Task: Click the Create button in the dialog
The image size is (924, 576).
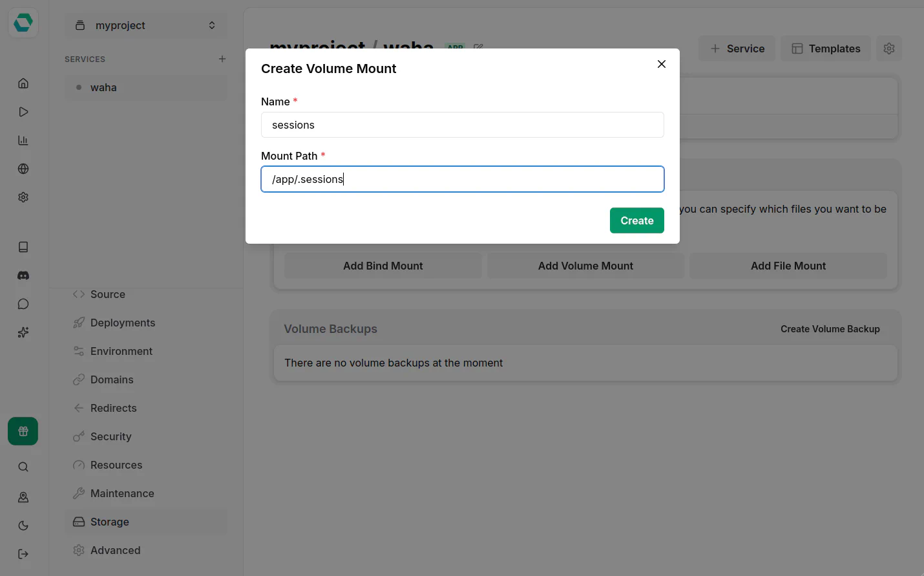Action: (x=636, y=220)
